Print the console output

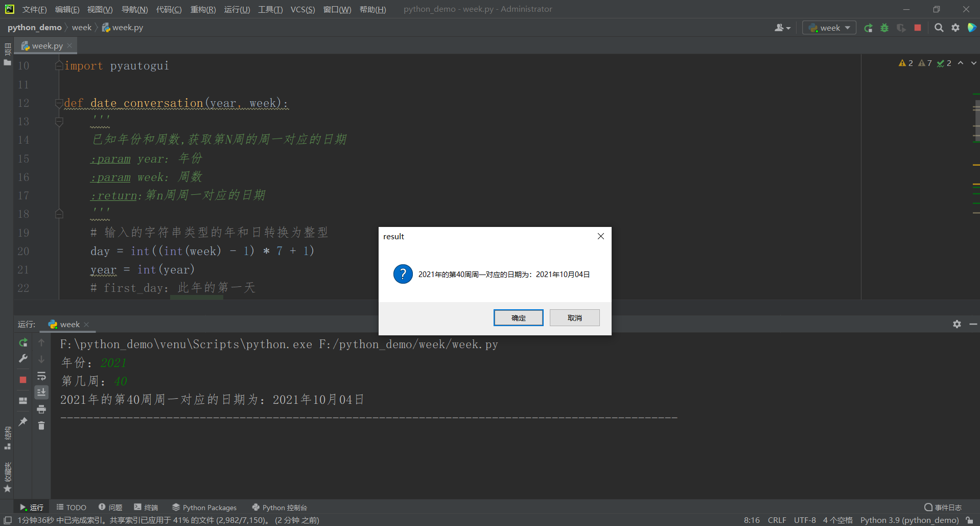[x=41, y=409]
